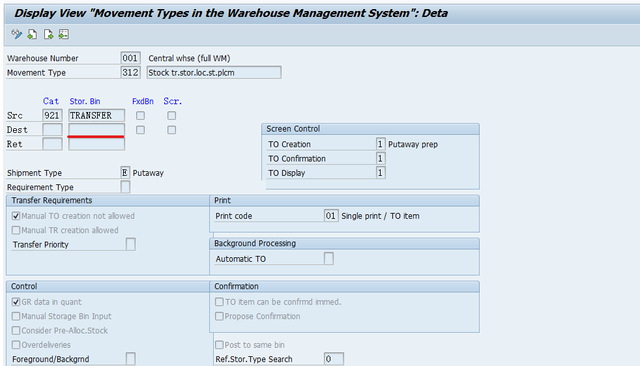Select the 'Scr.' column heading

pyautogui.click(x=173, y=101)
